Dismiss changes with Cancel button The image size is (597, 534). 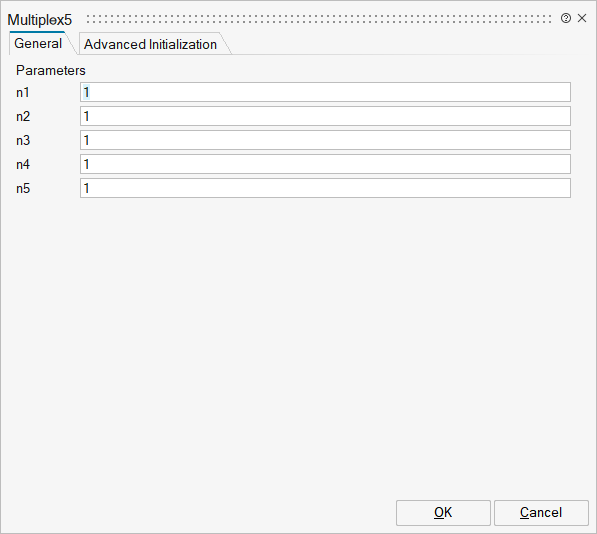coord(541,513)
